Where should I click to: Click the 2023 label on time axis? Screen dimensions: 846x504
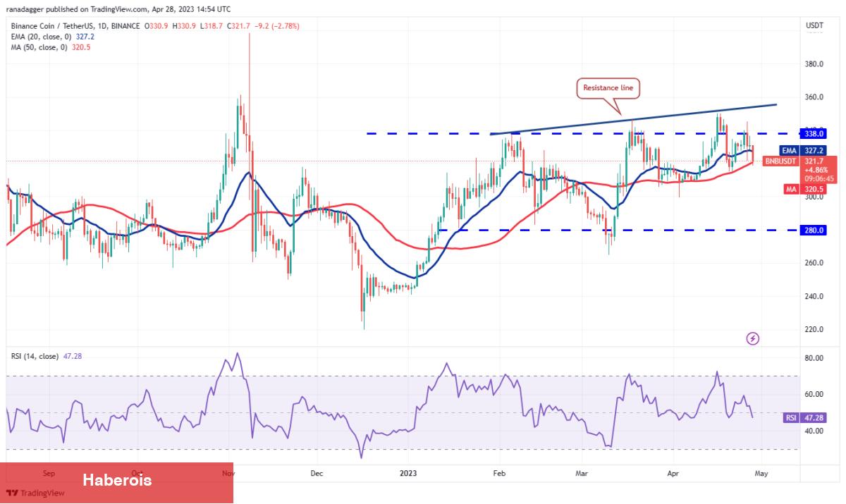(x=408, y=474)
